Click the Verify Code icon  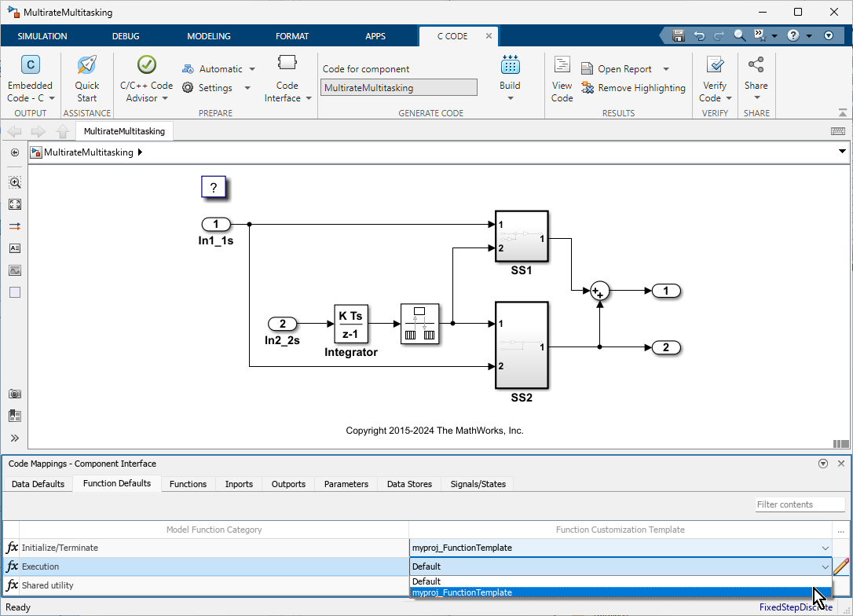pyautogui.click(x=715, y=65)
